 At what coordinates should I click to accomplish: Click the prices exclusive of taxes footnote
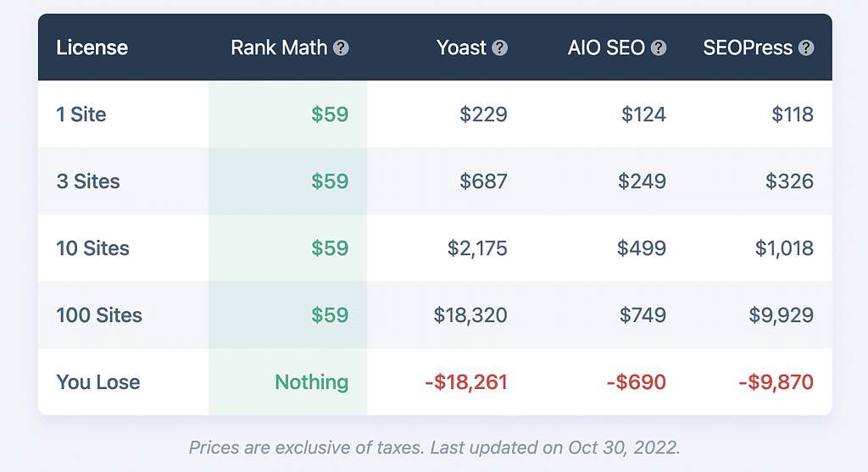click(434, 447)
